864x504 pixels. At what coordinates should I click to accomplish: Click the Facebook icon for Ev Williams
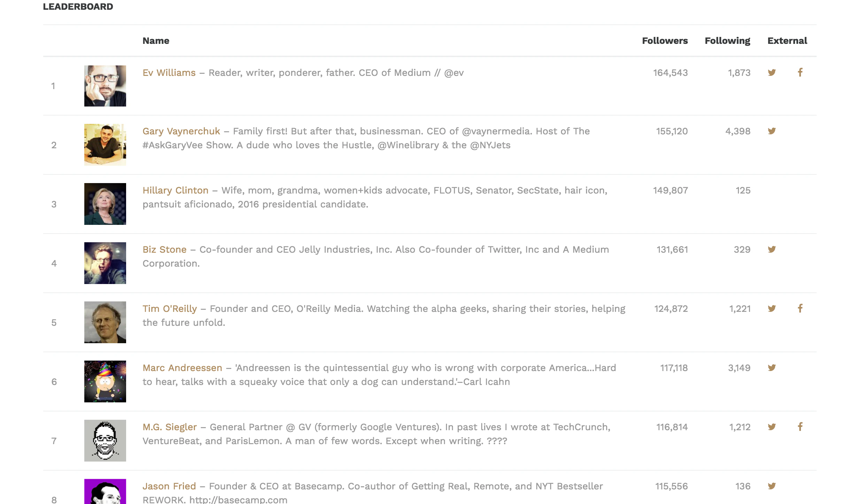point(800,72)
